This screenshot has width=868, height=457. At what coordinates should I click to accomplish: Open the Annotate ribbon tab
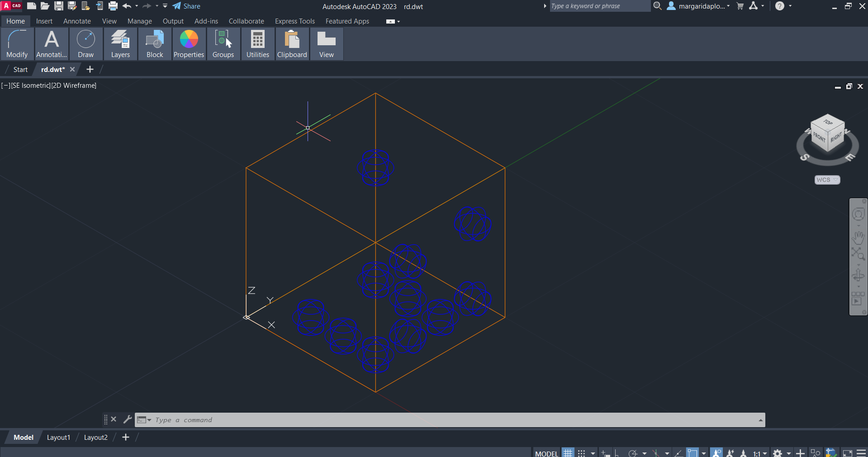coord(77,21)
